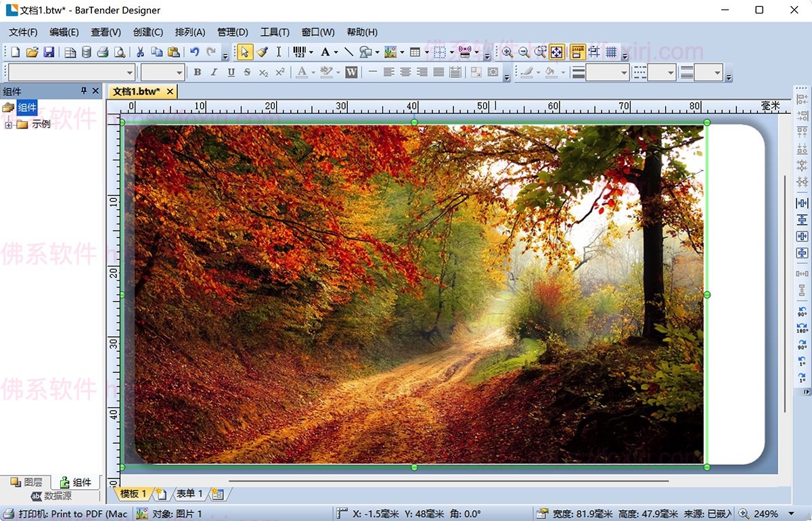Viewport: 812px width, 521px height.
Task: Select the line drawing tool
Action: coord(348,52)
